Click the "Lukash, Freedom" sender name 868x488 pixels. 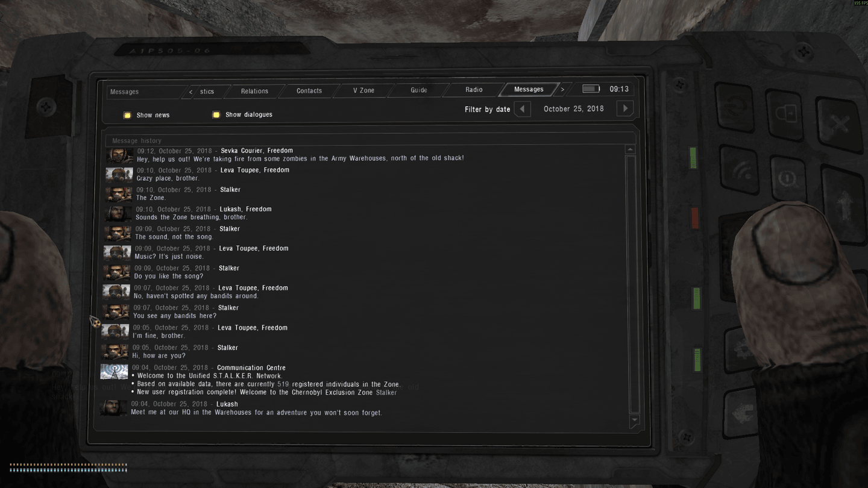(x=245, y=209)
